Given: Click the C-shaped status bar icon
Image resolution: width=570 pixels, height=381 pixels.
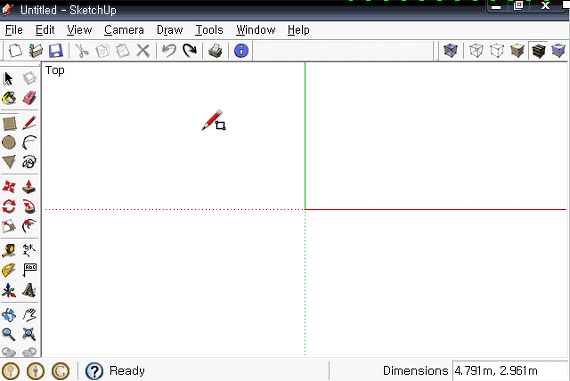Looking at the screenshot, I should click(60, 371).
